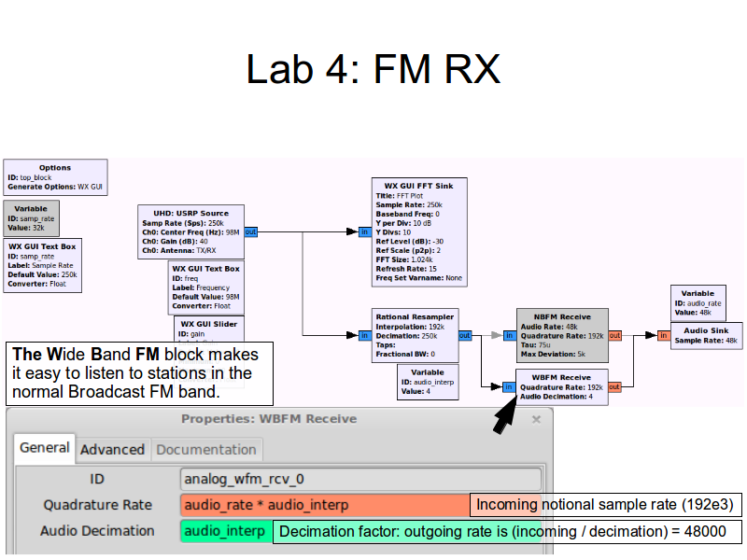Click the Rational Resampler output port
The height and width of the screenshot is (560, 747).
(465, 335)
